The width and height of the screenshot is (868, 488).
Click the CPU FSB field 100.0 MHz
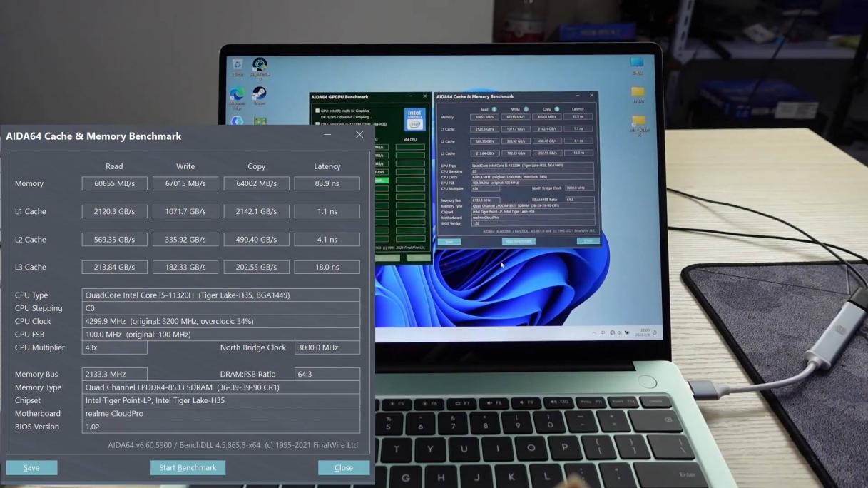click(x=221, y=334)
